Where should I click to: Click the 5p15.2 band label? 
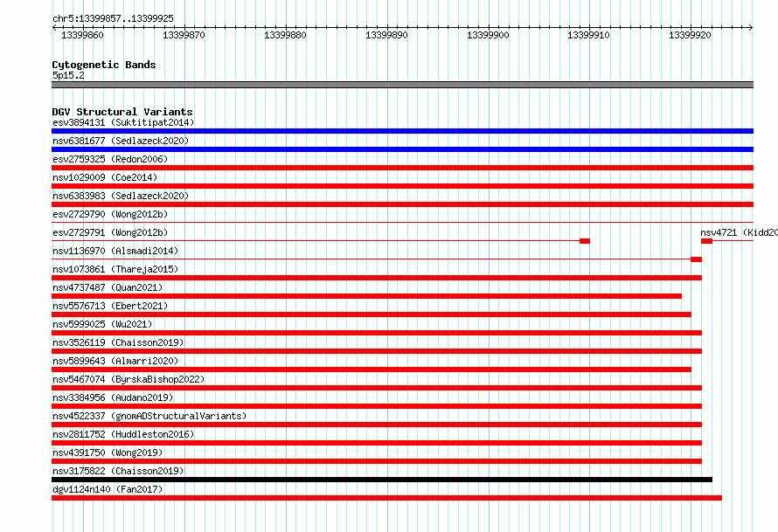pyautogui.click(x=68, y=75)
